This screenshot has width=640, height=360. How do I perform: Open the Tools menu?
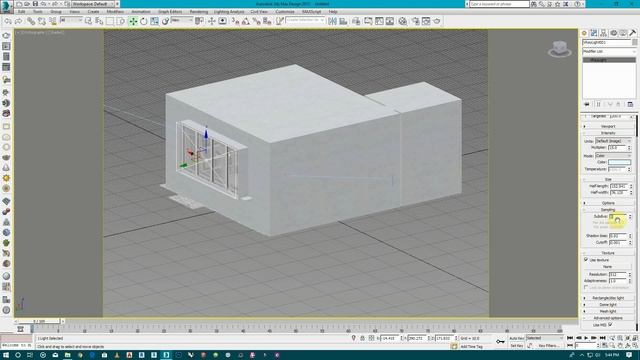pos(38,12)
